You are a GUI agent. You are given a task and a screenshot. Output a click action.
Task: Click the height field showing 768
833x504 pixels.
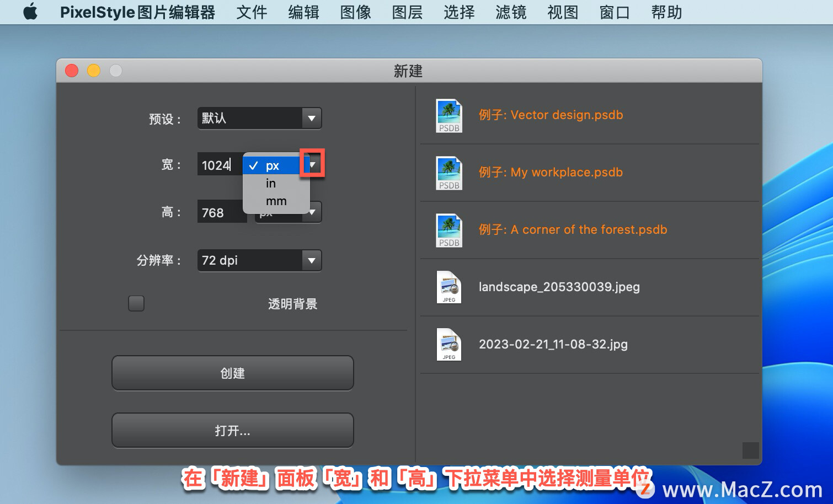tap(222, 212)
